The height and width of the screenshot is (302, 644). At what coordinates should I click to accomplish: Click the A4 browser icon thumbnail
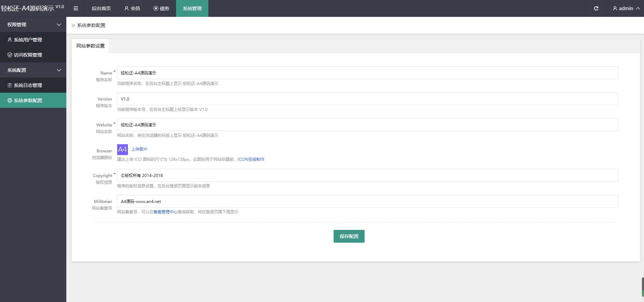(122, 149)
